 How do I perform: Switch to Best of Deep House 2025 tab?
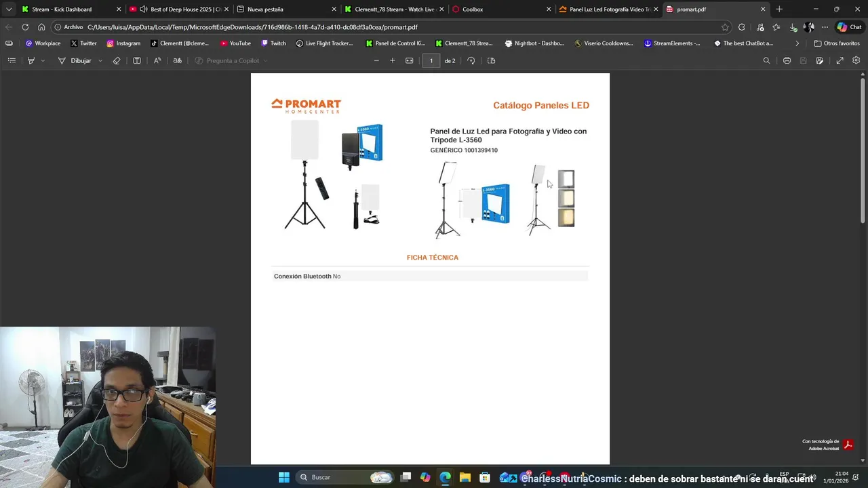(180, 9)
